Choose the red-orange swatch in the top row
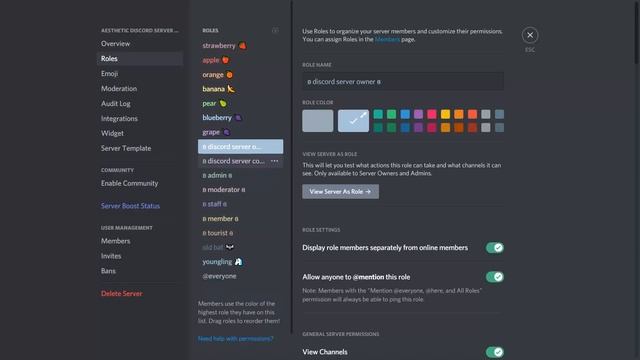640x360 pixels. 472,114
